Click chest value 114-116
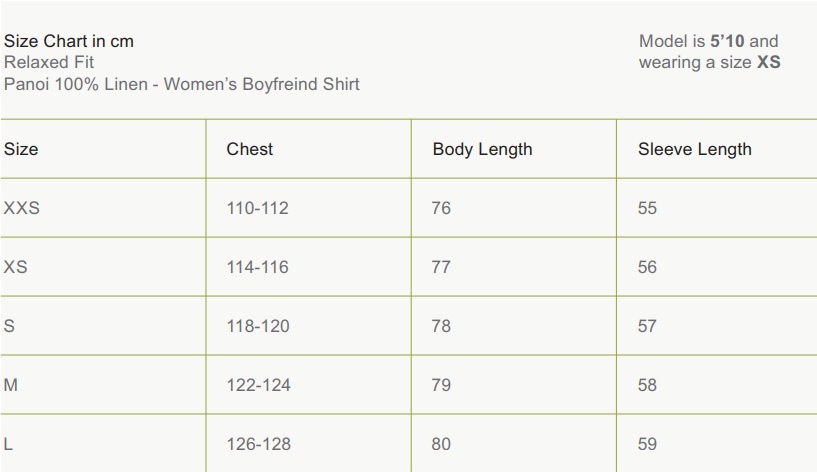The image size is (817, 472). [x=258, y=267]
